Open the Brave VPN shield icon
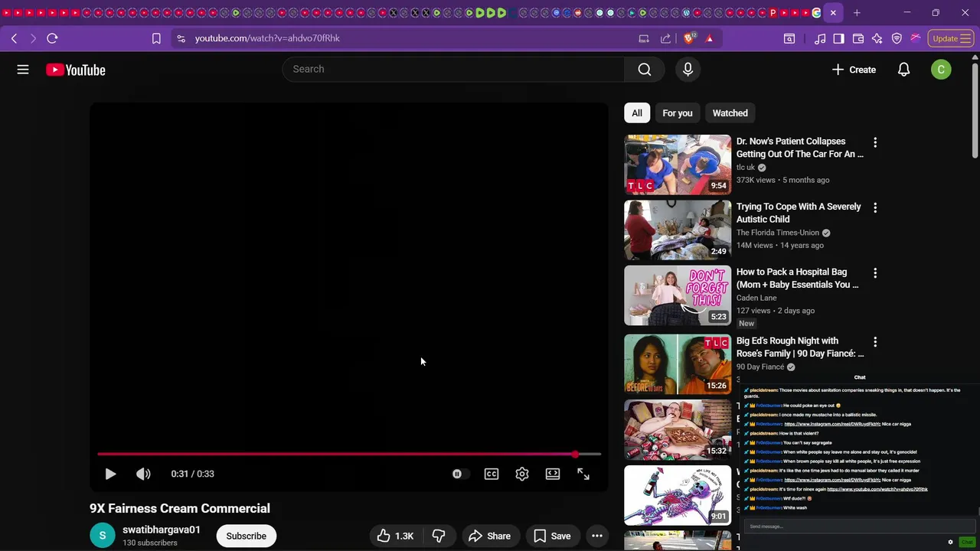Viewport: 980px width, 551px height. tap(897, 38)
